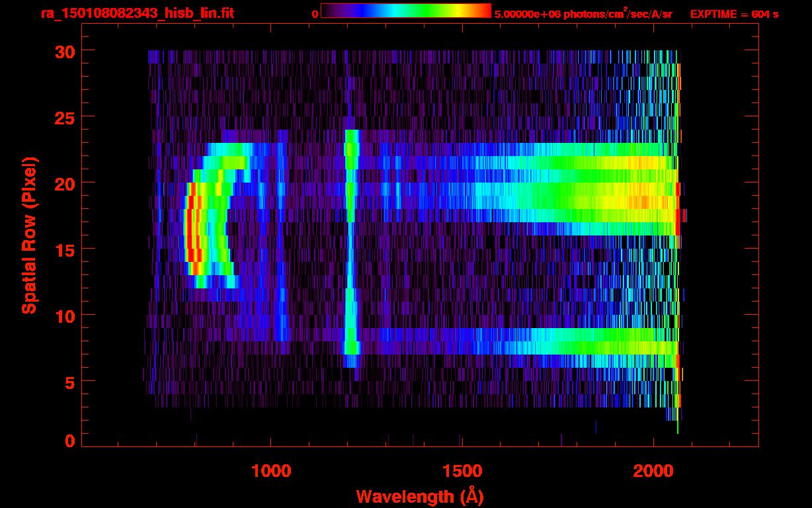812x508 pixels.
Task: Click the EXPTIME = 604 s text
Action: click(x=734, y=14)
